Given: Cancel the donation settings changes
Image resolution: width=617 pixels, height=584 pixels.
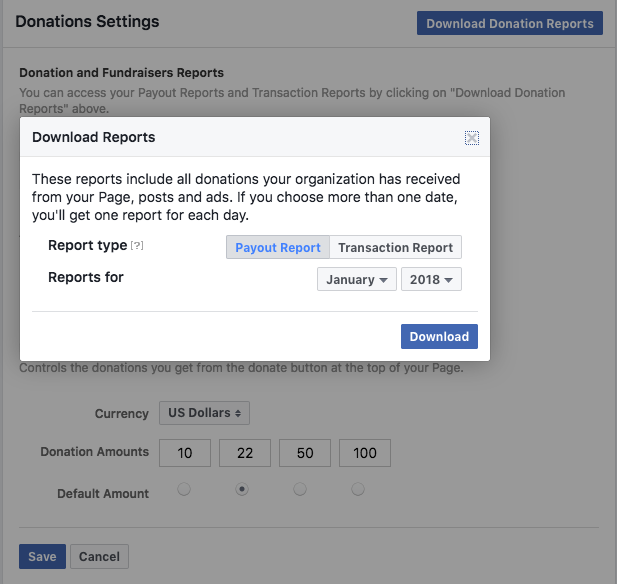Looking at the screenshot, I should click(99, 557).
